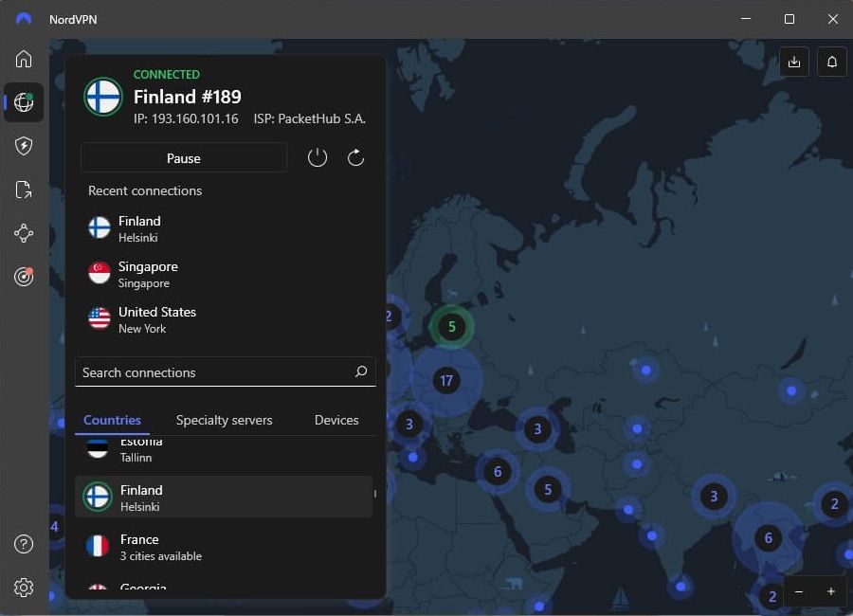Select Finland Helsinki in country list

[x=224, y=497]
